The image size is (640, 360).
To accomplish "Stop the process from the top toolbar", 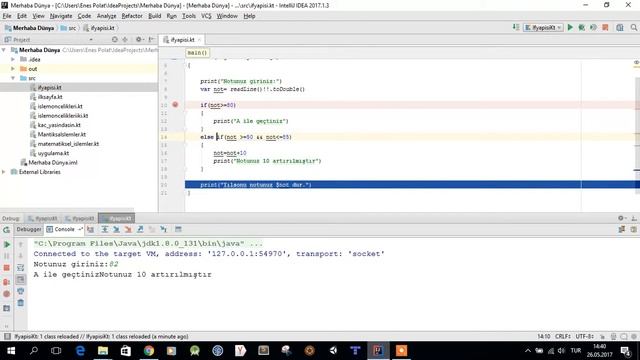I will pos(605,27).
